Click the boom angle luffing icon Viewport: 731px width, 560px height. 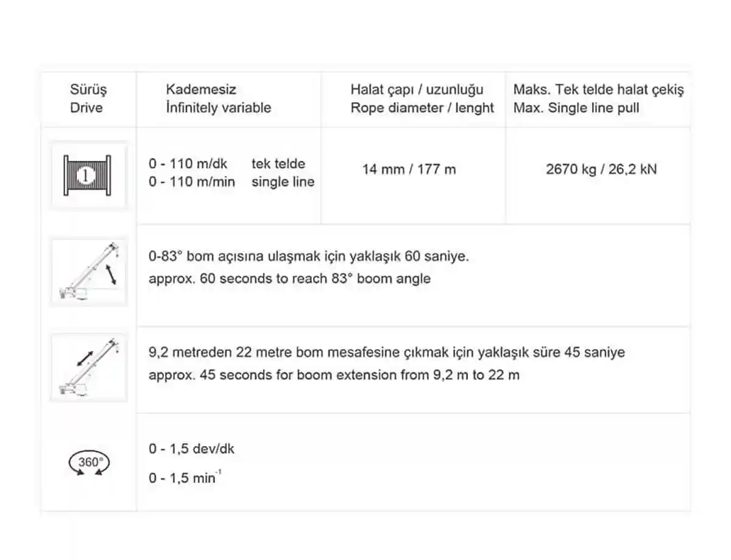(x=89, y=272)
